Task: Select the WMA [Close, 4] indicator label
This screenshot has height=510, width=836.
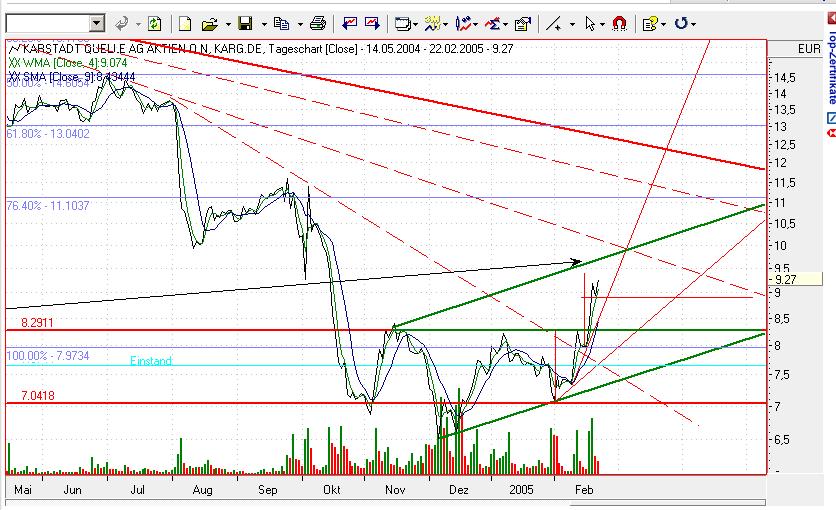Action: pyautogui.click(x=68, y=63)
